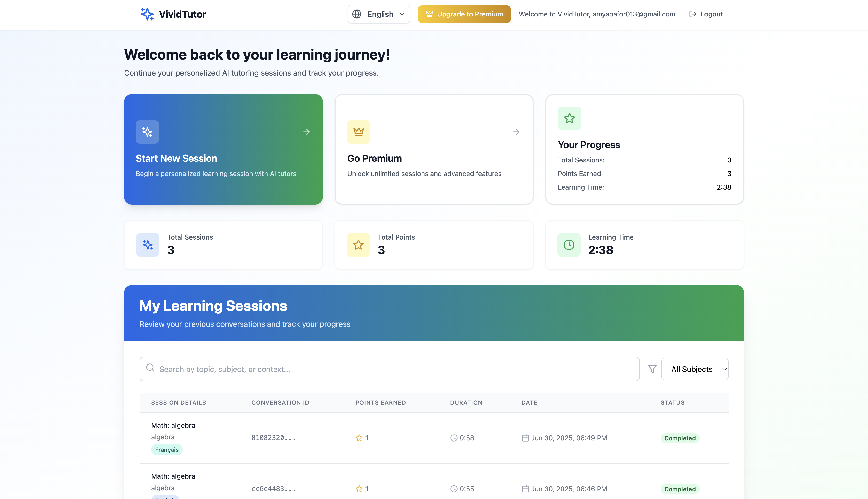868x499 pixels.
Task: Click the Upgrade to Premium button
Action: click(x=464, y=14)
